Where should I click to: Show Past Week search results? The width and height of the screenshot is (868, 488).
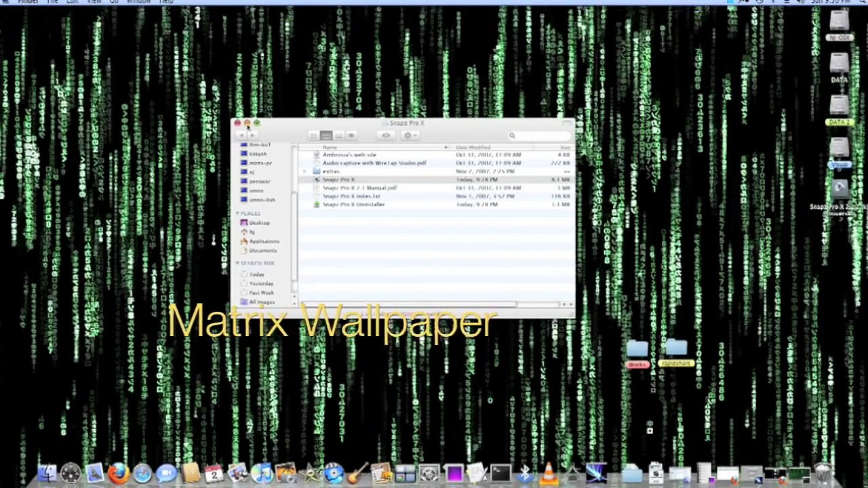tap(257, 293)
